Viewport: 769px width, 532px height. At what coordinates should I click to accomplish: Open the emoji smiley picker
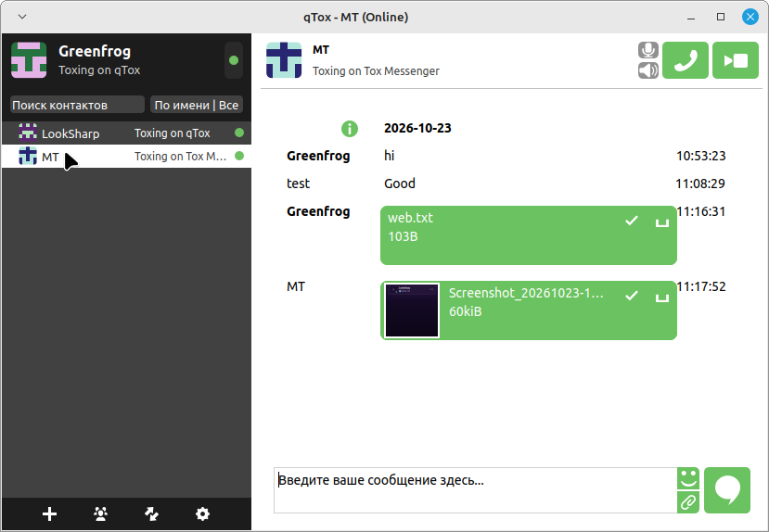(x=688, y=478)
